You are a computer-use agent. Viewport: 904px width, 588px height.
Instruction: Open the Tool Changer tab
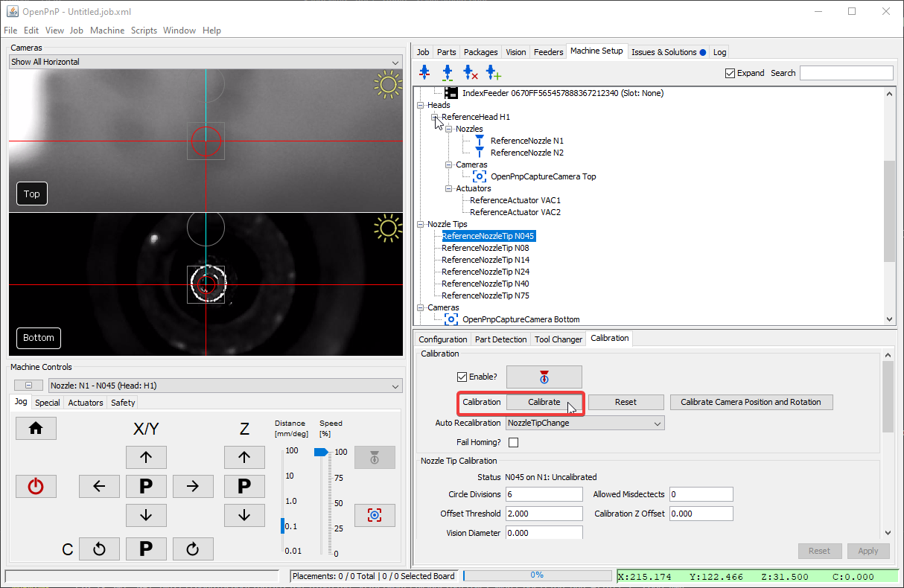click(x=558, y=339)
